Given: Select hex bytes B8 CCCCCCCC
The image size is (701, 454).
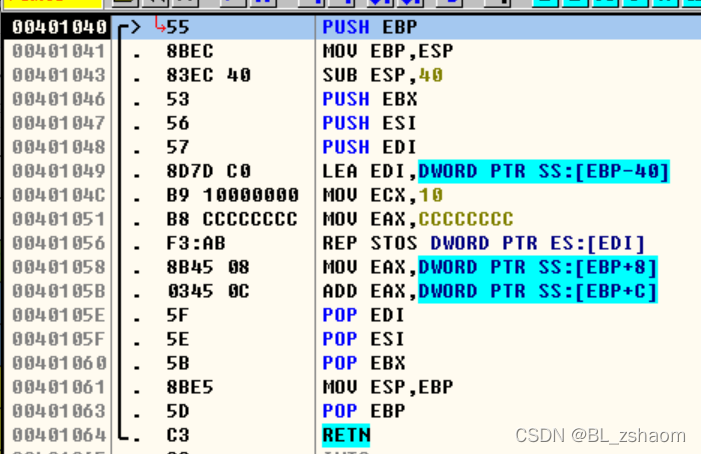Looking at the screenshot, I should (232, 219).
